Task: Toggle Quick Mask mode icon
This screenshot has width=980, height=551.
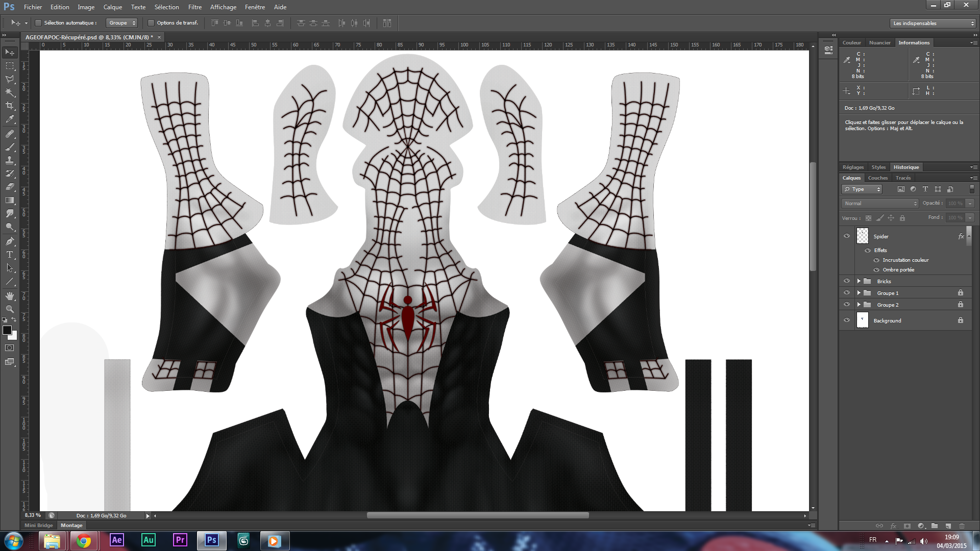Action: pos(10,348)
